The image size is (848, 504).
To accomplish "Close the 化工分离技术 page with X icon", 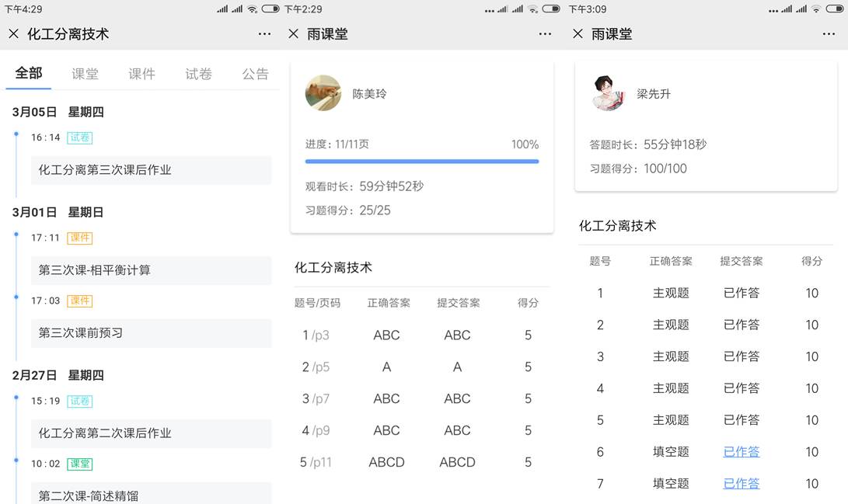I will pos(13,34).
